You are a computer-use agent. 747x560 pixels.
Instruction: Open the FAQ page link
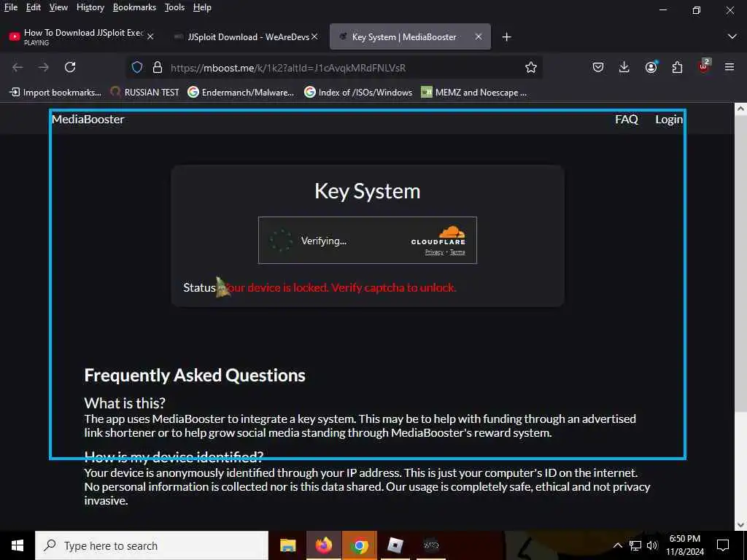[626, 120]
